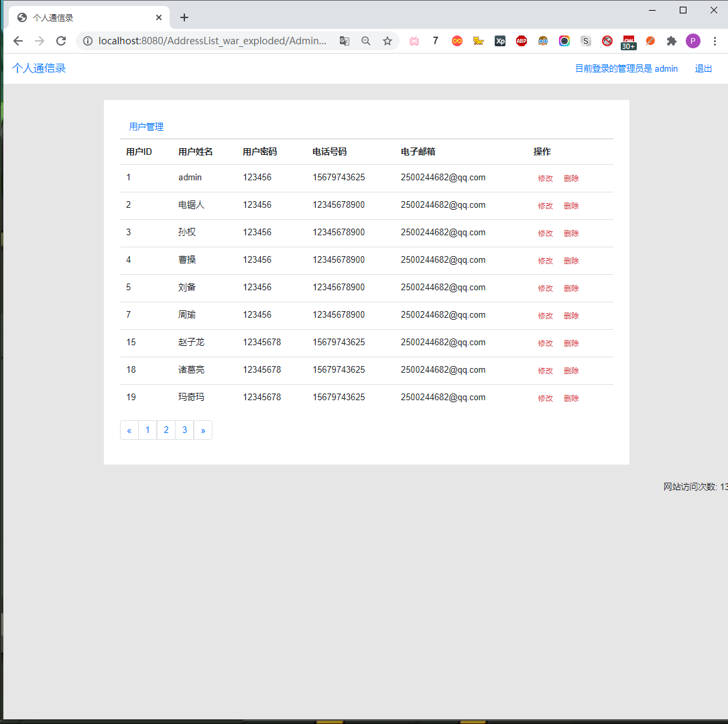
Task: Select pagination page 3
Action: pos(184,430)
